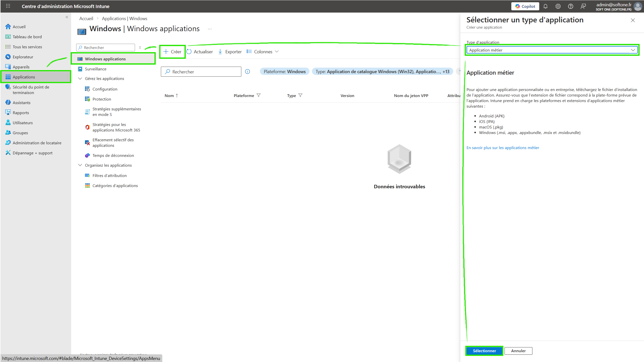
Task: Open the feedback icon in header
Action: [583, 6]
